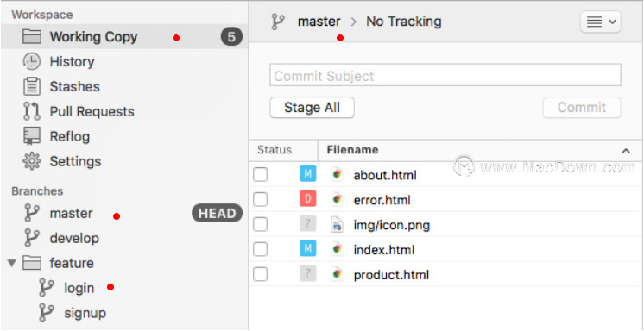Stage error.html using its checkbox
The image size is (644, 331).
260,200
